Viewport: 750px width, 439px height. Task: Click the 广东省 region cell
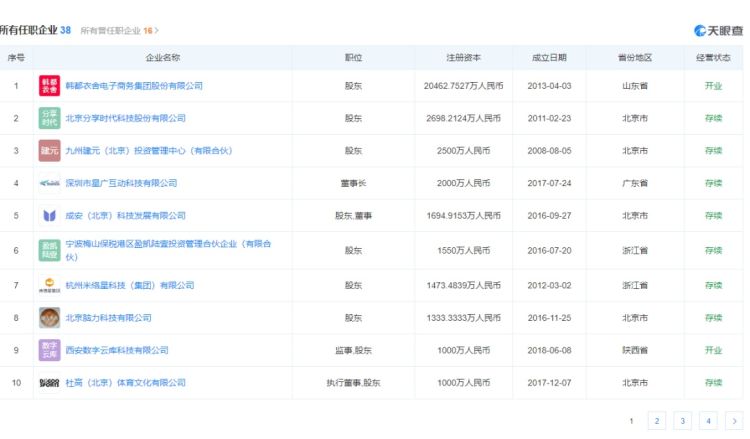tap(635, 183)
